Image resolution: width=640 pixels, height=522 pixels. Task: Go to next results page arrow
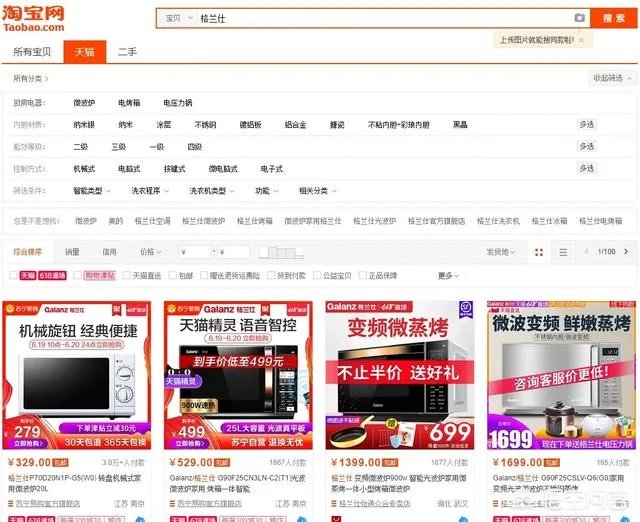626,251
